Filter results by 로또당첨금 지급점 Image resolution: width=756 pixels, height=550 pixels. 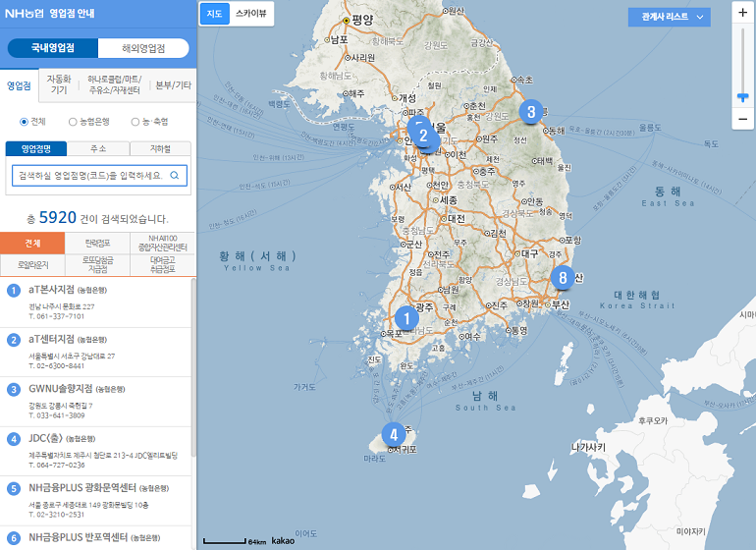coord(97,265)
